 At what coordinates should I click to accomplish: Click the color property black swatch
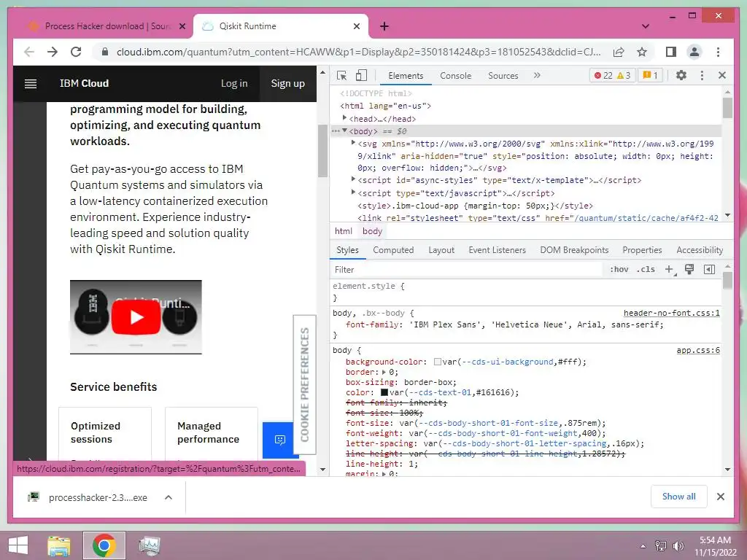click(x=384, y=392)
